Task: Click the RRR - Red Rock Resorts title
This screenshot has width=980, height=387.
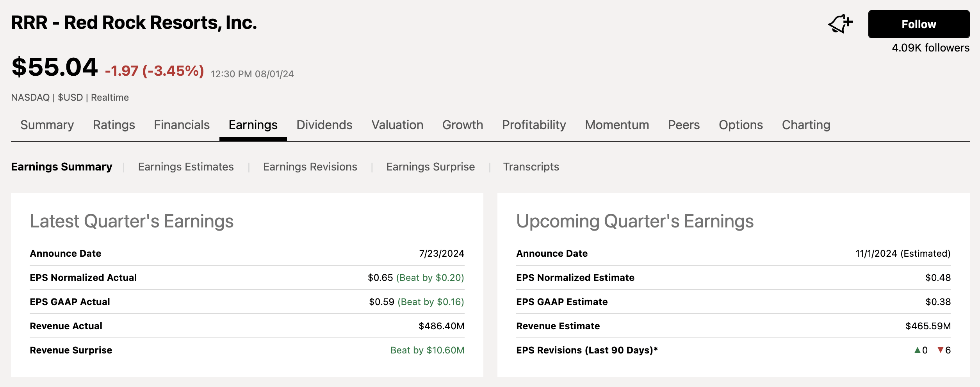Action: tap(134, 23)
